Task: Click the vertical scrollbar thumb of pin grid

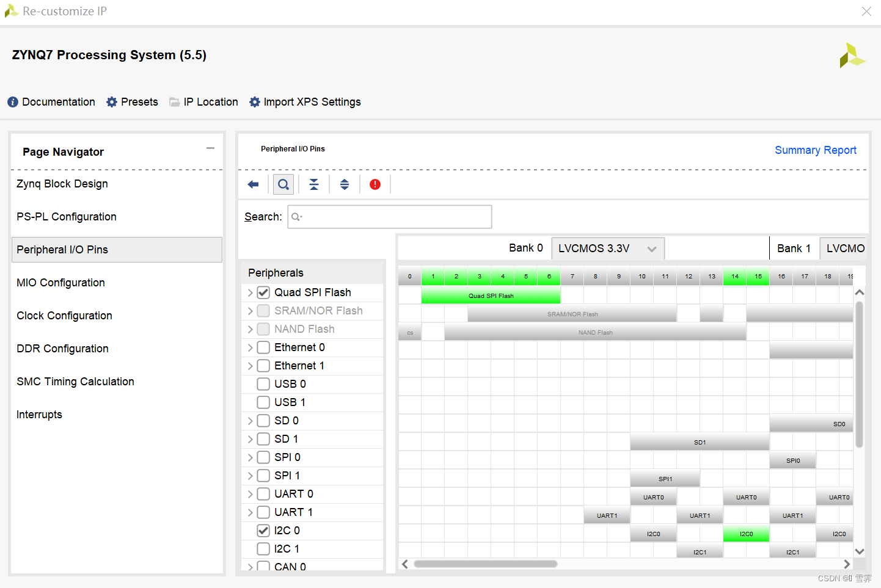Action: point(860,374)
